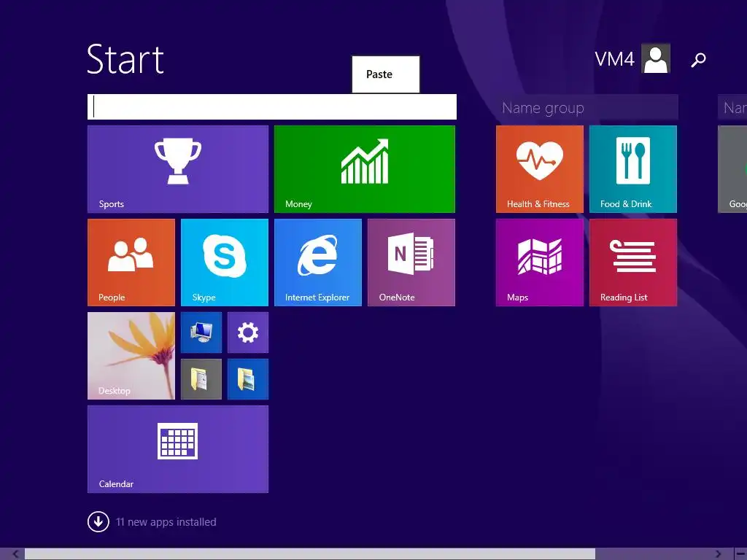Screen dimensions: 747x560
Task: Click the VM4 user name text
Action: [614, 59]
